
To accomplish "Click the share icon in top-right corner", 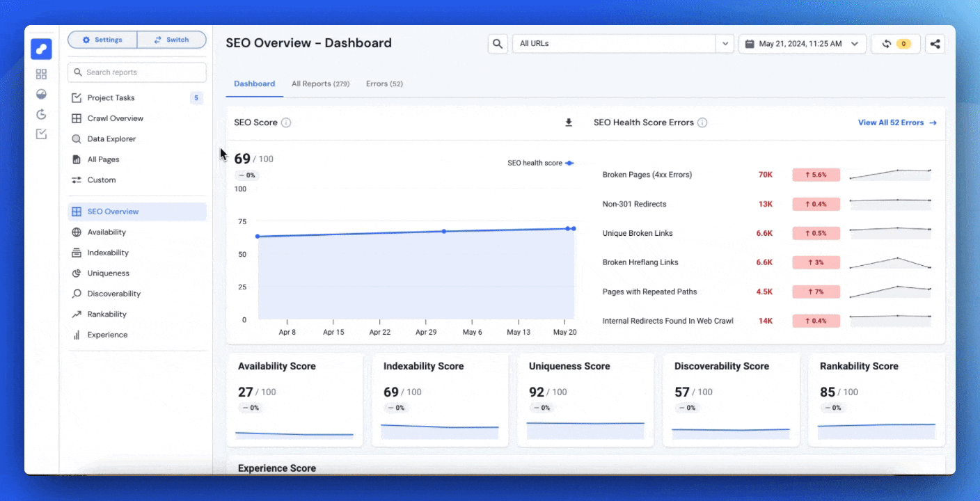I will pyautogui.click(x=935, y=44).
